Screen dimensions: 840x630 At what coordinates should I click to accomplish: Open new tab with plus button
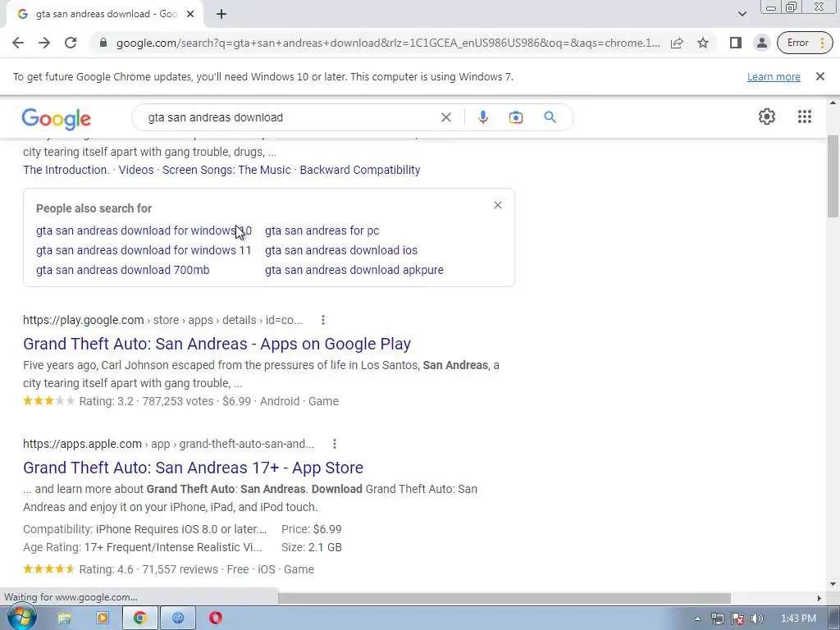click(x=221, y=15)
